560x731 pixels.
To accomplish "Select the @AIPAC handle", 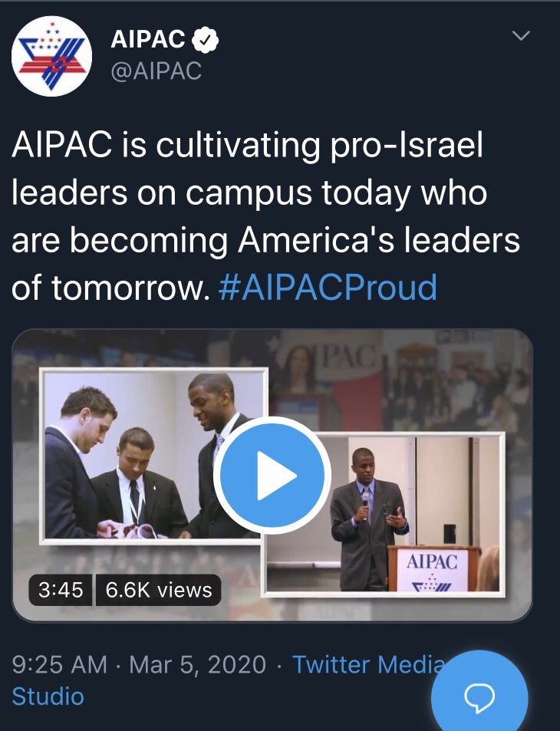I will 156,71.
